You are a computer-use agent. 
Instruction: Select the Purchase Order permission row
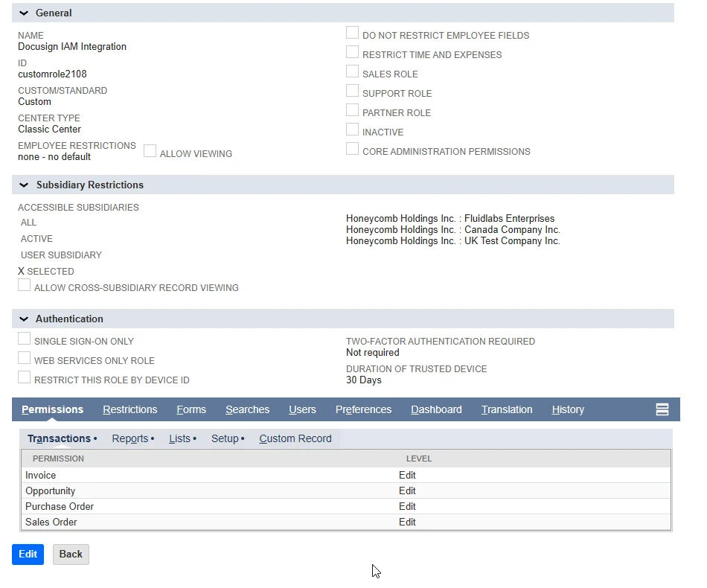click(x=346, y=506)
